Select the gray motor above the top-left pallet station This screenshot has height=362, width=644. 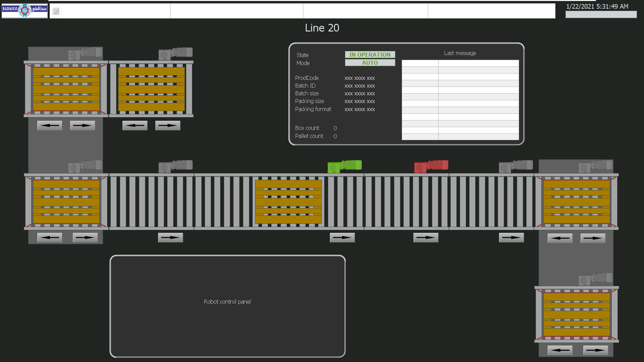click(85, 54)
